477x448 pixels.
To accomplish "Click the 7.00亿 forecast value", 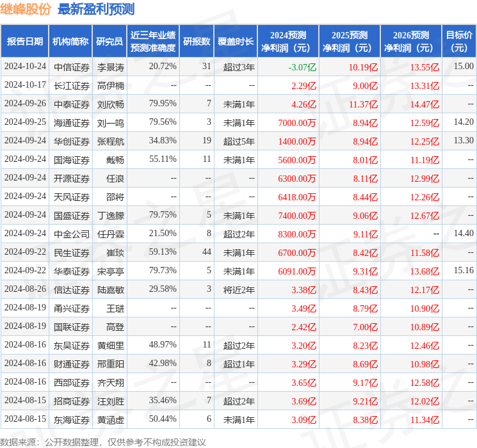I will click(x=365, y=327).
